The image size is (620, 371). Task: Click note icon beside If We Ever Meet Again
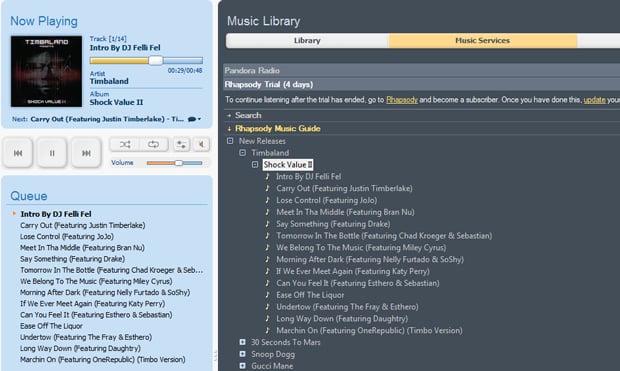point(268,271)
